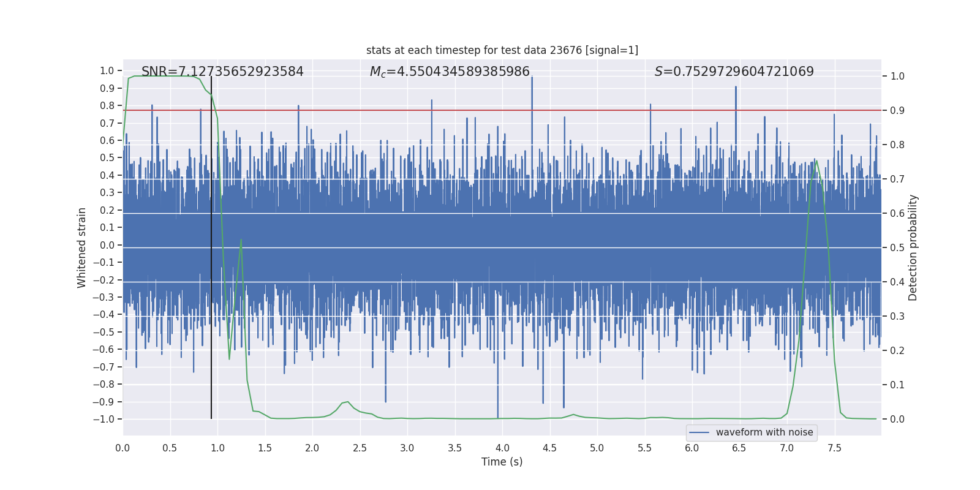Click the 3.5 tick label on Time axis
Image resolution: width=980 pixels, height=490 pixels.
(454, 448)
